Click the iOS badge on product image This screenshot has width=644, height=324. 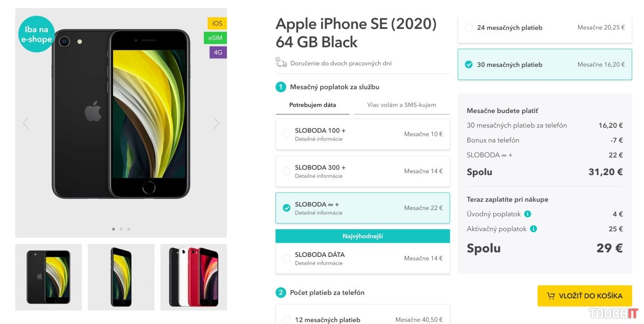(x=217, y=23)
